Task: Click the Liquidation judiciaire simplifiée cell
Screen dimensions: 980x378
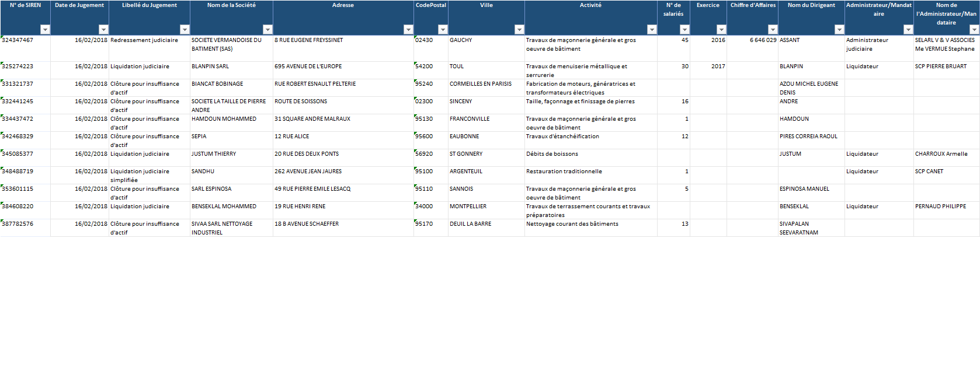Action: point(150,176)
